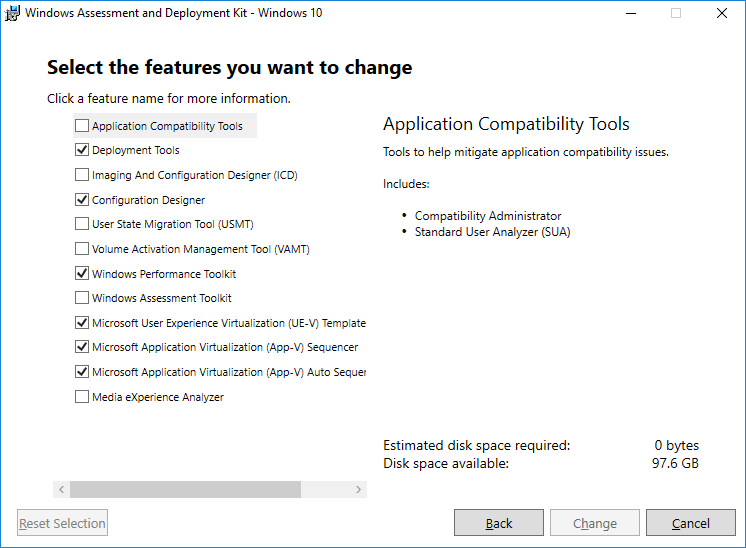Uncheck Windows Performance Toolkit checkbox
Screen dimensions: 746x548
pyautogui.click(x=82, y=273)
